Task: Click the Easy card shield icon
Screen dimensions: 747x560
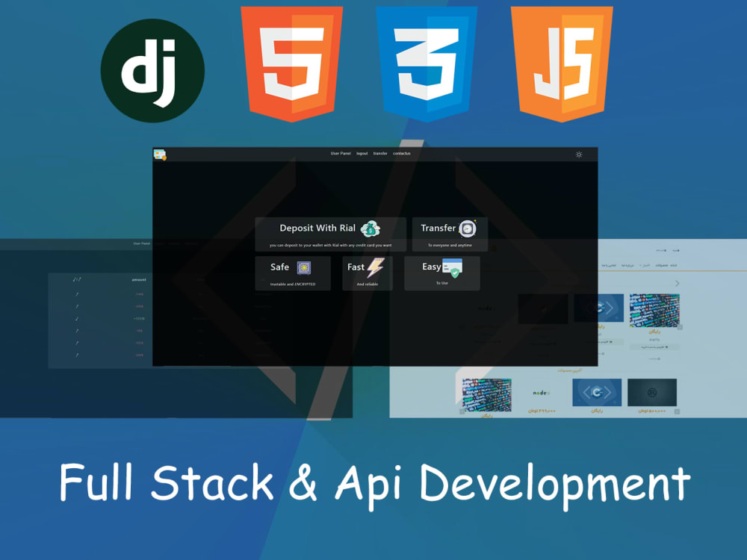Action: (452, 268)
